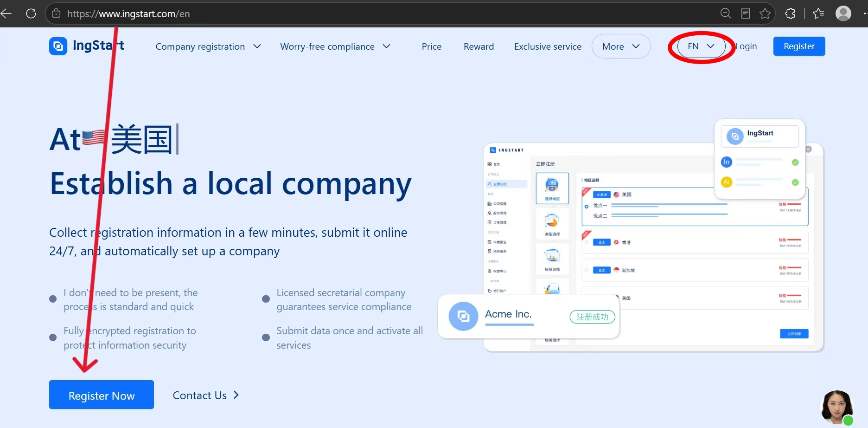The height and width of the screenshot is (428, 868).
Task: Click the IngStart logo
Action: [x=87, y=46]
